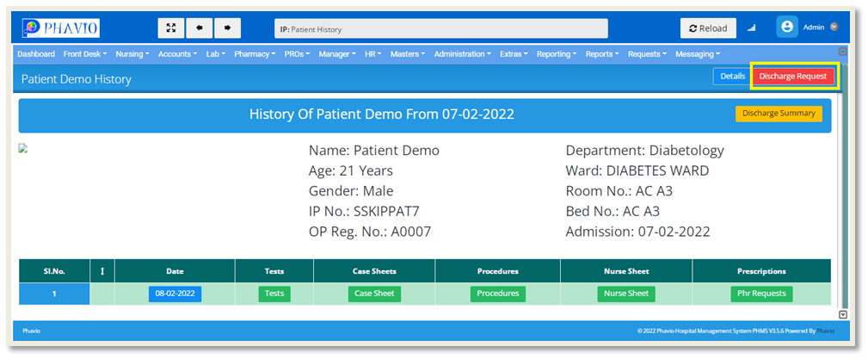Click the scroll down arrow of page scrollbar

[x=842, y=315]
